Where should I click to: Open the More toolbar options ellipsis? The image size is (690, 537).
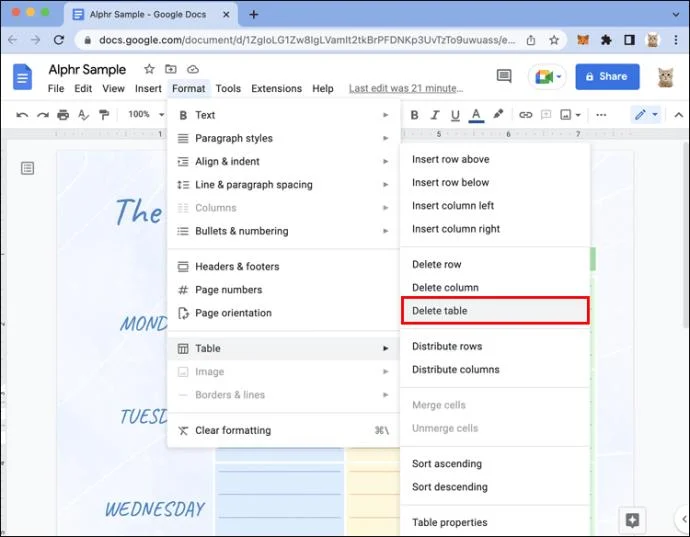click(x=601, y=115)
